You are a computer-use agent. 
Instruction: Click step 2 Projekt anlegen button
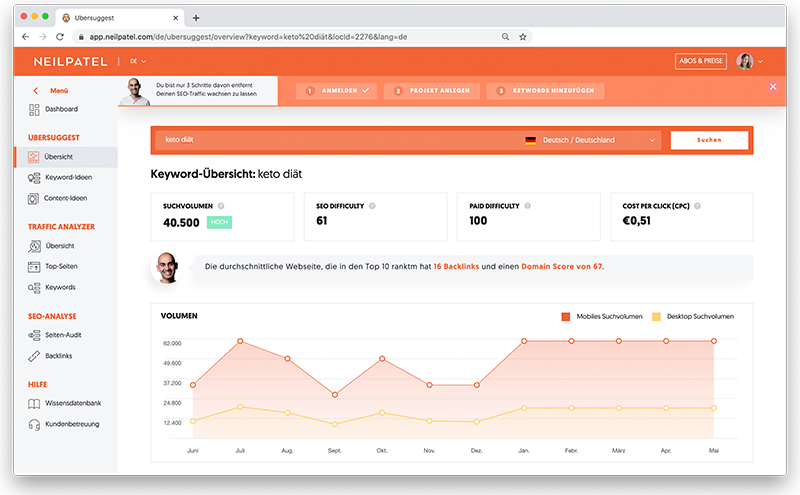pos(432,91)
